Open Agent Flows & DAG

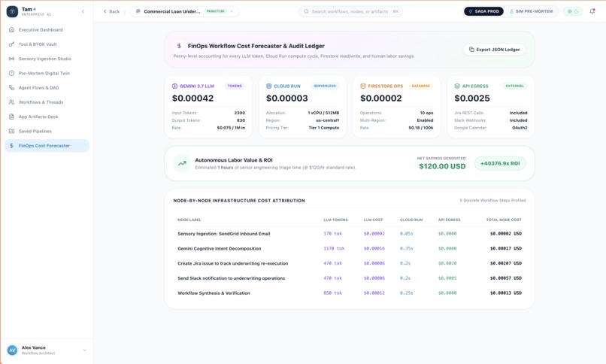point(47,88)
